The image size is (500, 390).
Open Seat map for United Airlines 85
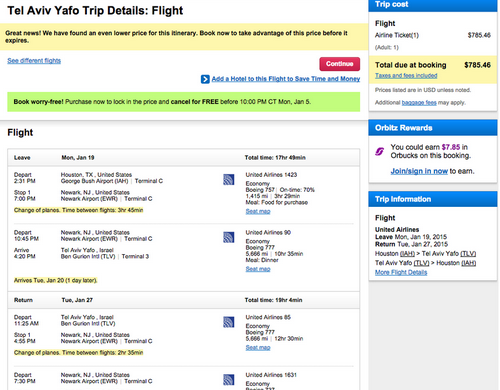pos(258,348)
